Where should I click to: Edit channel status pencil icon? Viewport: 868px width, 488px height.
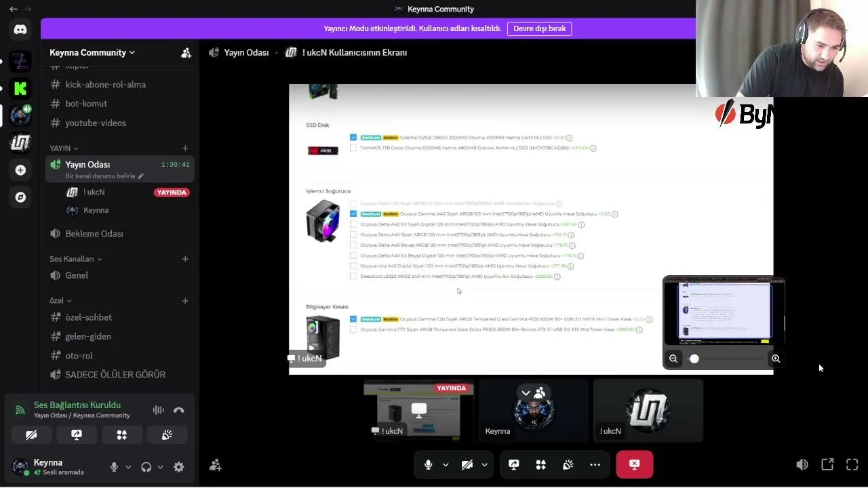[x=141, y=176]
